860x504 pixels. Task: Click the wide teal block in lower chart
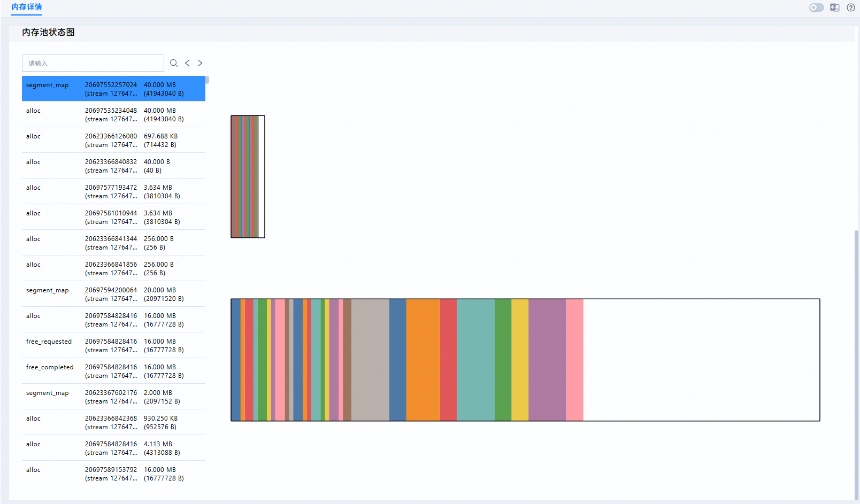click(475, 360)
